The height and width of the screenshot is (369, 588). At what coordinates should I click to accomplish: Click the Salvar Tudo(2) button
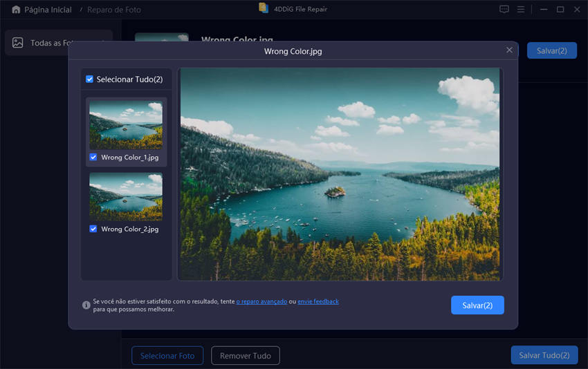544,355
